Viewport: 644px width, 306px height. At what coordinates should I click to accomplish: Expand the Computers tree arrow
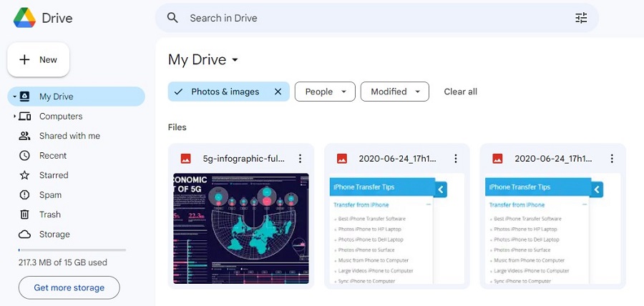pyautogui.click(x=14, y=117)
